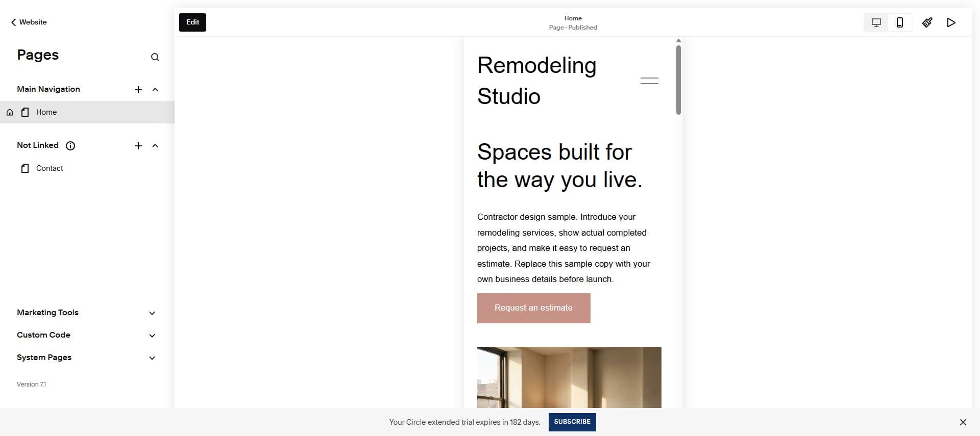The width and height of the screenshot is (980, 436).
Task: Click the Remodeling Studio site title
Action: pos(536,81)
